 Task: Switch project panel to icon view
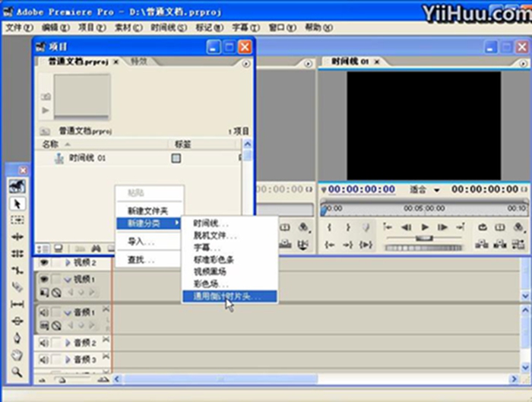(x=59, y=249)
